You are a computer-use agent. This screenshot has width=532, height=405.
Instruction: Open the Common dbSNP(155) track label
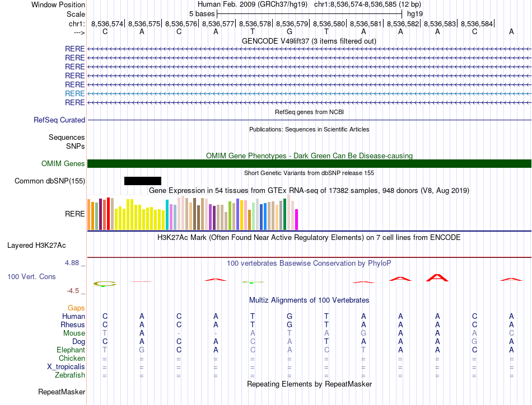50,181
